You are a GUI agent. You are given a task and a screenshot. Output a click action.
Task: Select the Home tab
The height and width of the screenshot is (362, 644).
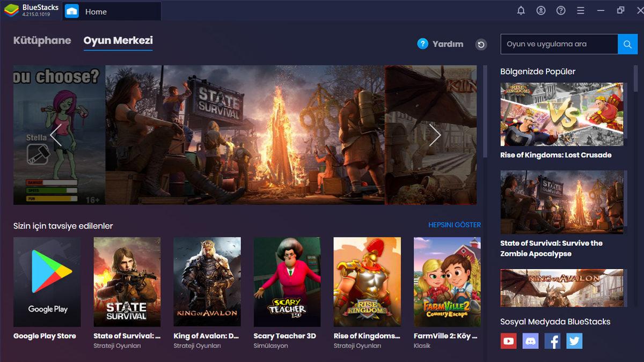[97, 10]
